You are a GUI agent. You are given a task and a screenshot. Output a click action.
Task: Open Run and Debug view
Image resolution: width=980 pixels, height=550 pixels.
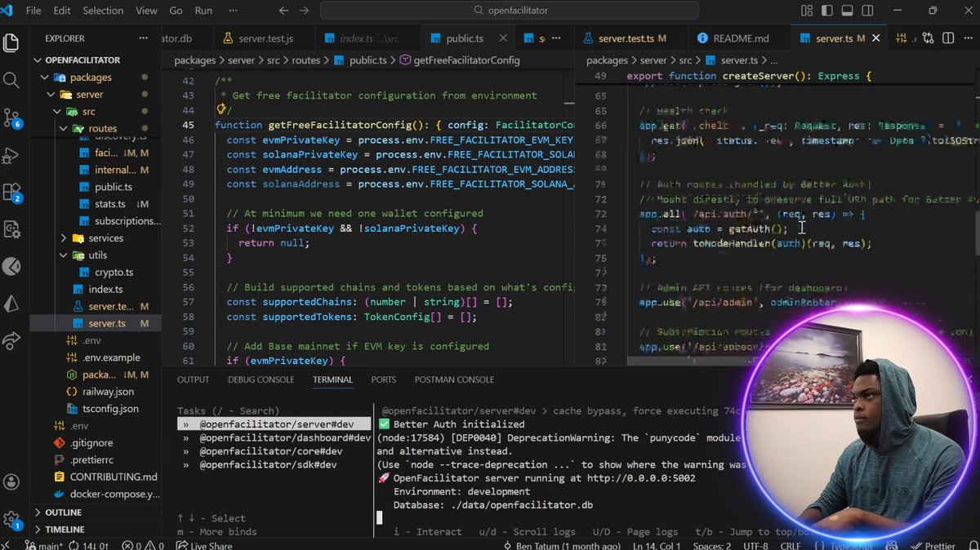11,155
